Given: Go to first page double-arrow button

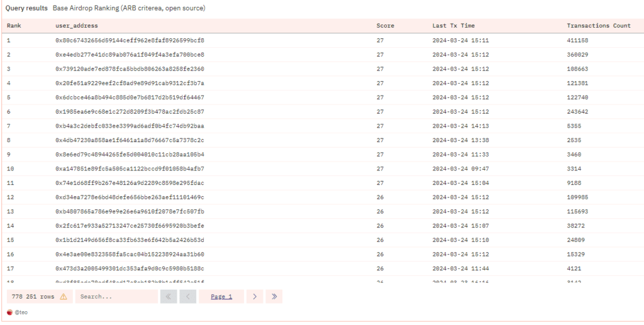Looking at the screenshot, I should tap(169, 297).
